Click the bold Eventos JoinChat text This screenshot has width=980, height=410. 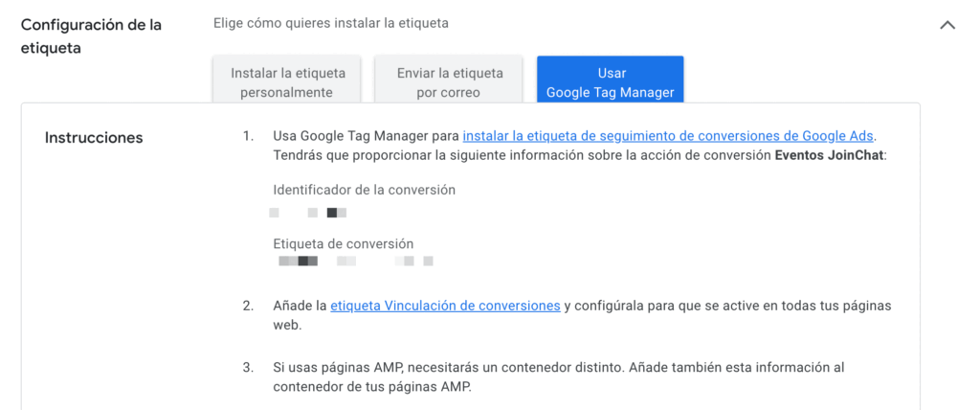(x=829, y=155)
